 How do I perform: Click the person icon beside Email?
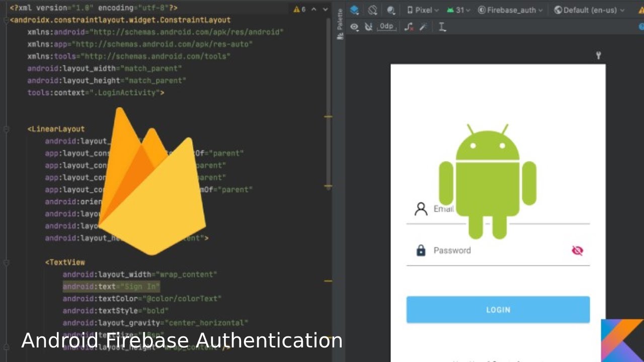(x=421, y=209)
